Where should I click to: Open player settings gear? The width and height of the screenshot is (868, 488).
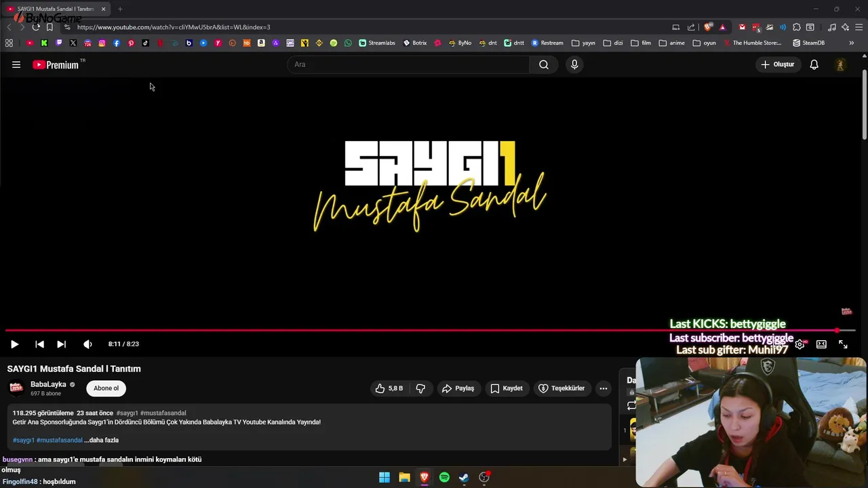point(800,344)
